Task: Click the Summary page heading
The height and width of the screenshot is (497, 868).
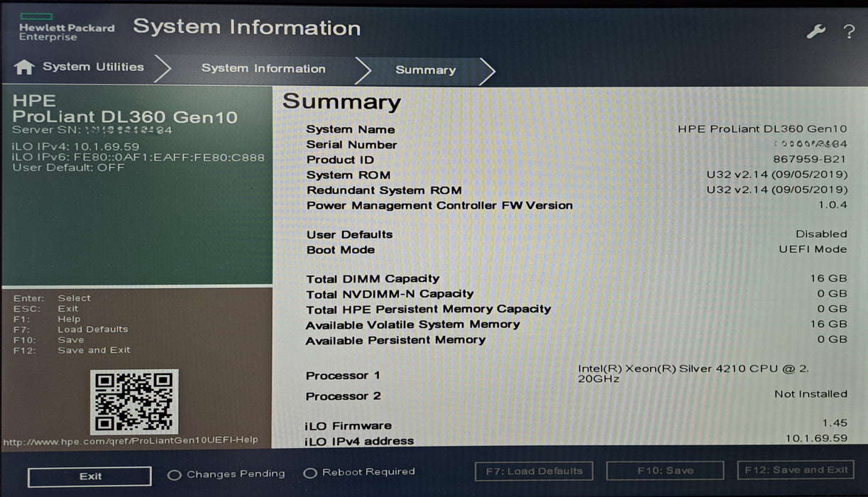Action: (341, 102)
